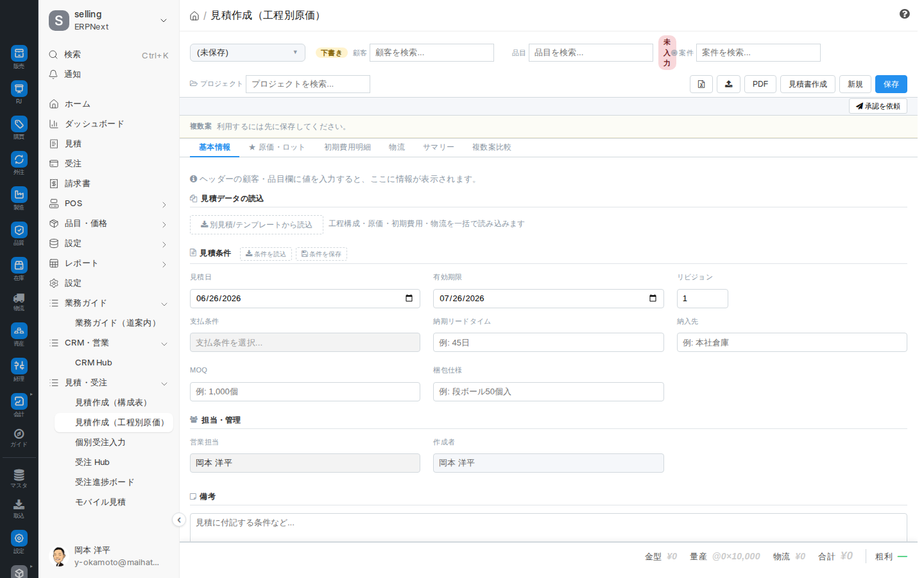The image size is (924, 578).
Task: Focus the 品目を検索 input
Action: tap(591, 53)
